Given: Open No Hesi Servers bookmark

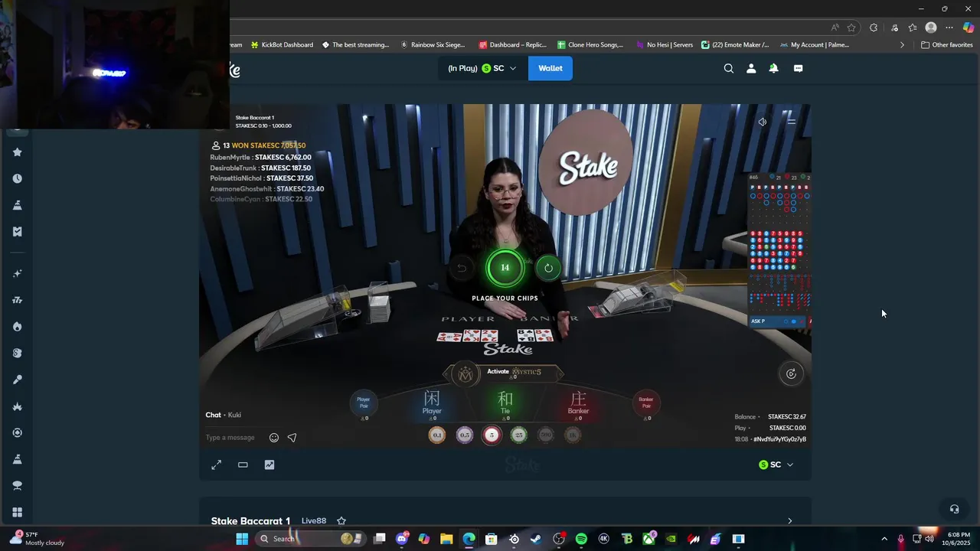Looking at the screenshot, I should 665,45.
